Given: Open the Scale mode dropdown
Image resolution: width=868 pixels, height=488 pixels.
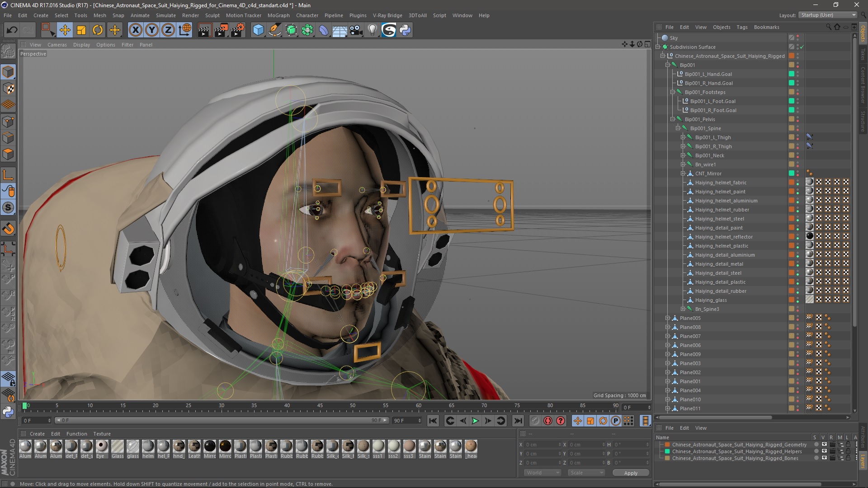Looking at the screenshot, I should pos(586,473).
